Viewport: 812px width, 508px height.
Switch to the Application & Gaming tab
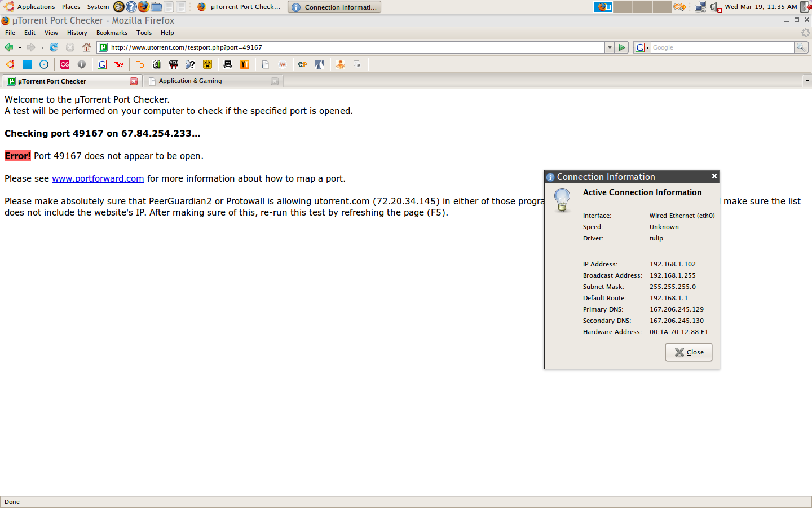[213, 81]
